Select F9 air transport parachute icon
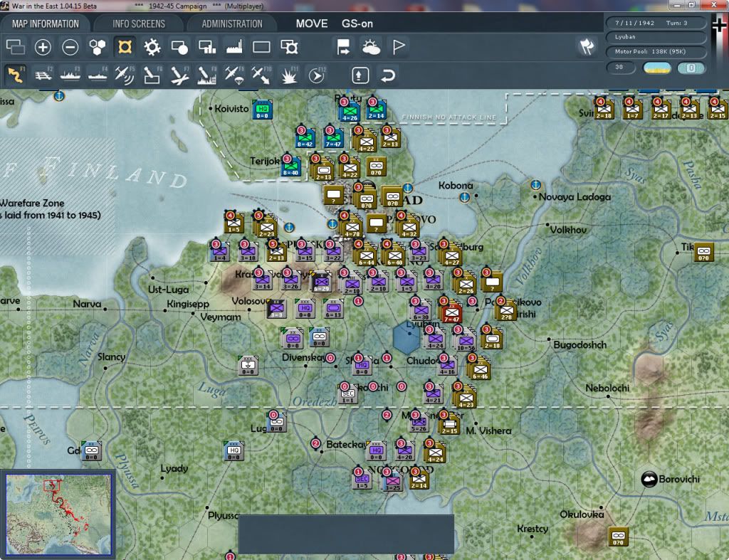 tap(234, 75)
